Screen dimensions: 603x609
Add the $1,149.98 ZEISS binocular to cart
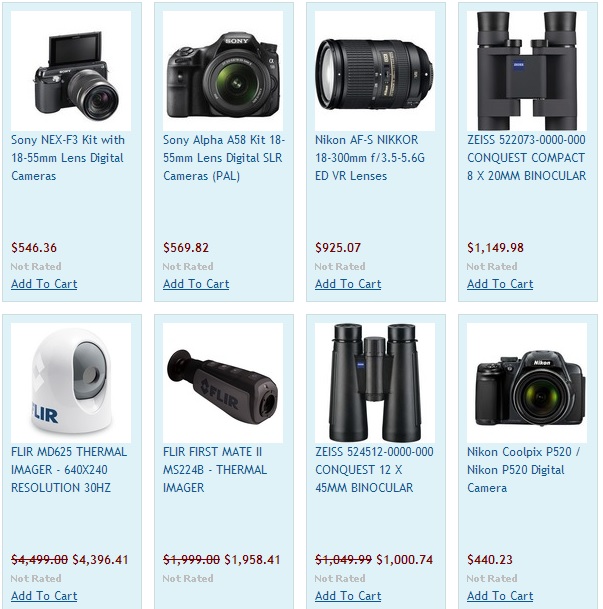(500, 284)
